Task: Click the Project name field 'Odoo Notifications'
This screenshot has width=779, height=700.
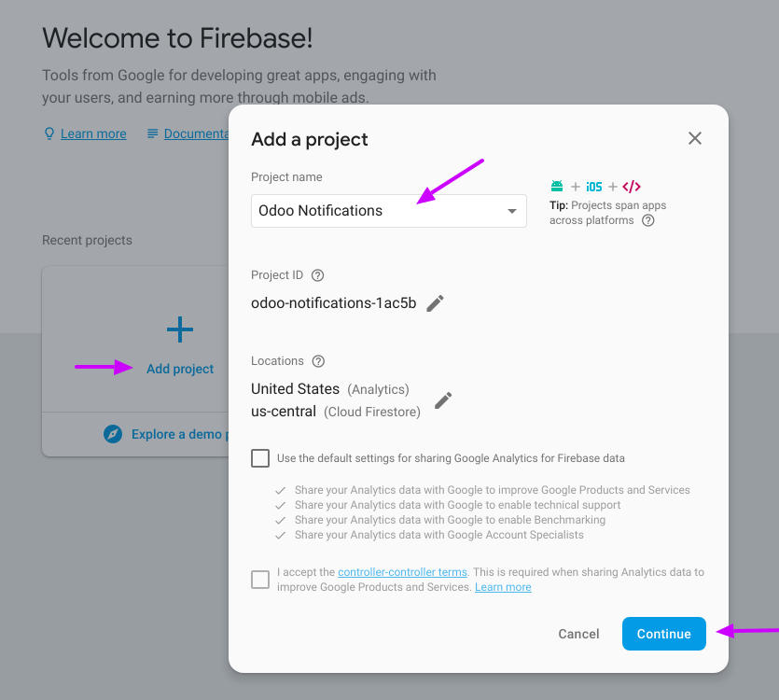Action: [x=373, y=211]
